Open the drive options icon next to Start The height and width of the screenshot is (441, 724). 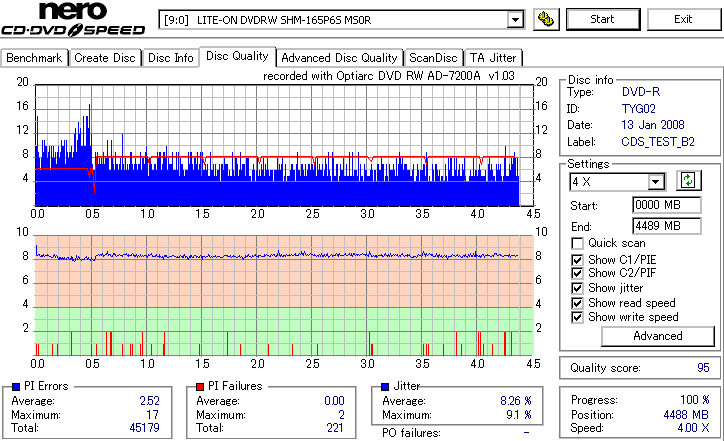pyautogui.click(x=546, y=19)
